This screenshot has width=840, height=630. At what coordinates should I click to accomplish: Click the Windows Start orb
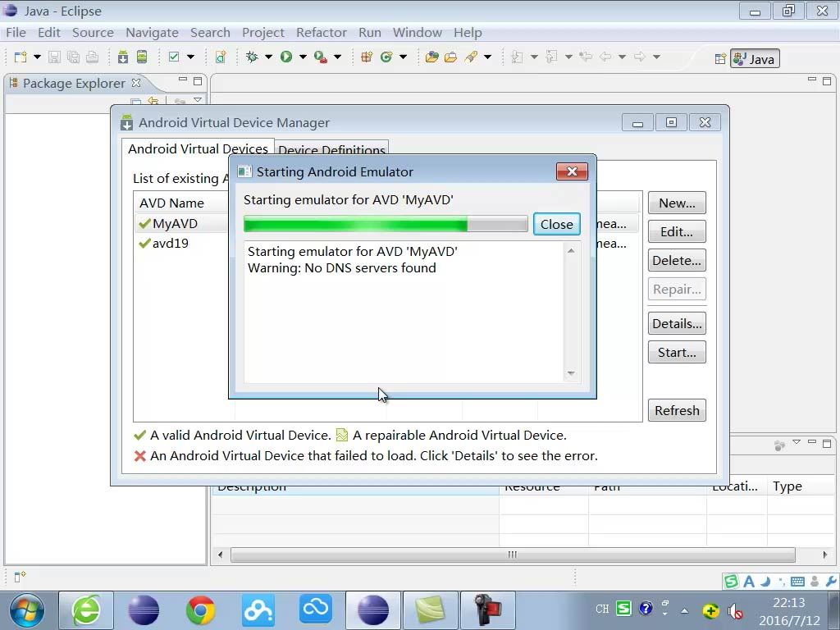click(x=27, y=610)
